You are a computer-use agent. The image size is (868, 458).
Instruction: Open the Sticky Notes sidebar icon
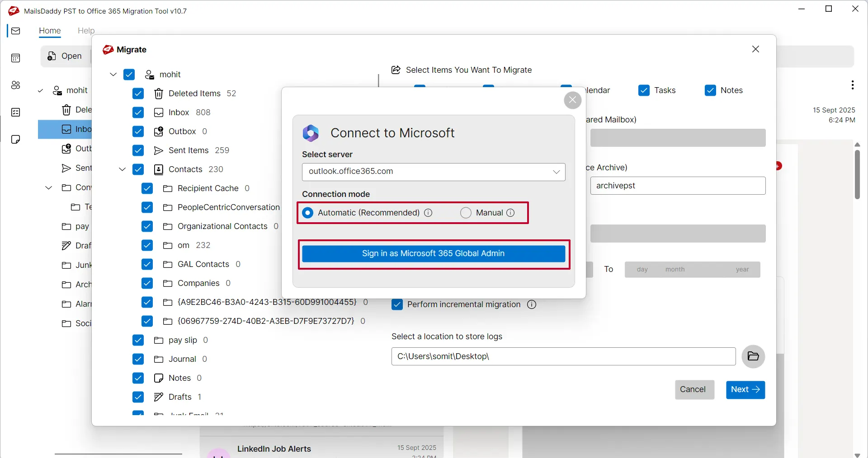(15, 139)
